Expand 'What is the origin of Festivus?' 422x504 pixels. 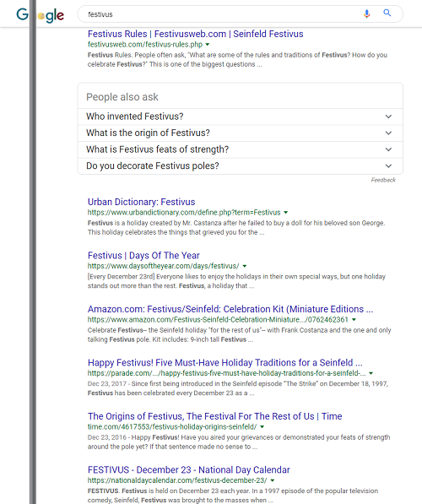tap(240, 133)
